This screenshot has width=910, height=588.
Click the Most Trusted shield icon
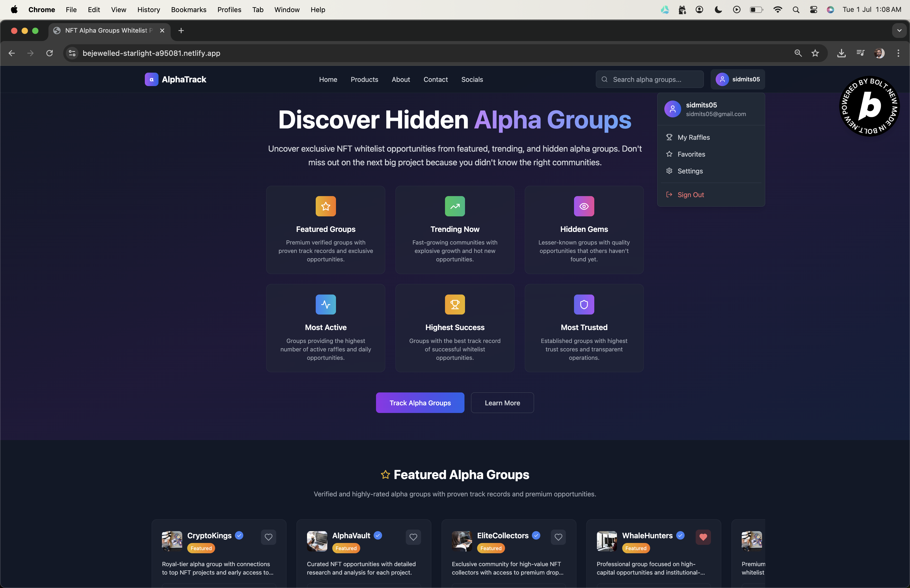[583, 304]
